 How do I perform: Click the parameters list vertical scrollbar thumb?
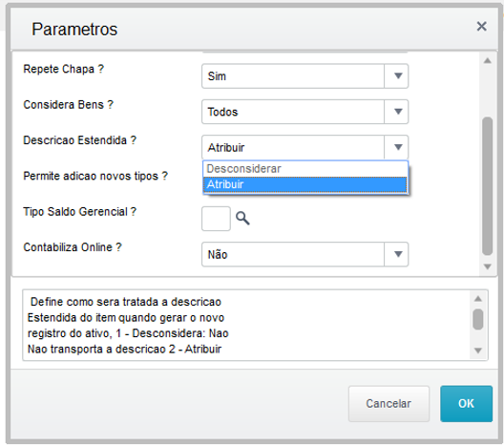[x=487, y=186]
